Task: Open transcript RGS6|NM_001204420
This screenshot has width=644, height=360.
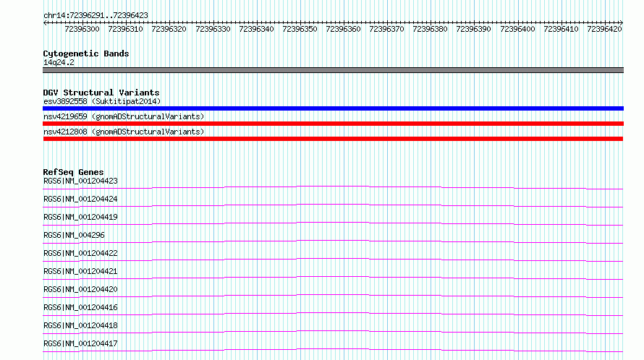Action: (80, 289)
